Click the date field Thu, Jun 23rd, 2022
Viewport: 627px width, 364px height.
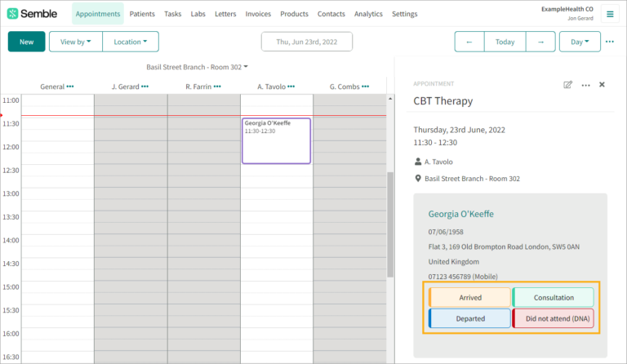[307, 42]
